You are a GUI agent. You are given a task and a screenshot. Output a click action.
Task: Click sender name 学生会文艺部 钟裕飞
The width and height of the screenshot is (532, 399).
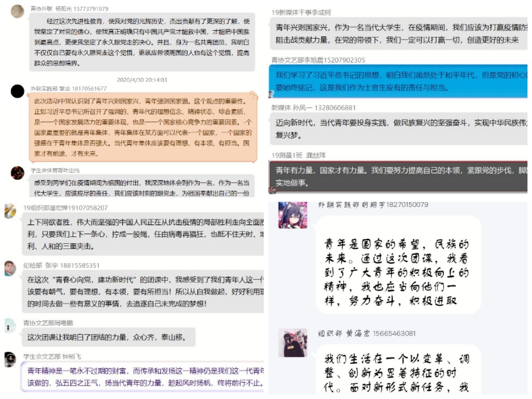click(x=52, y=357)
